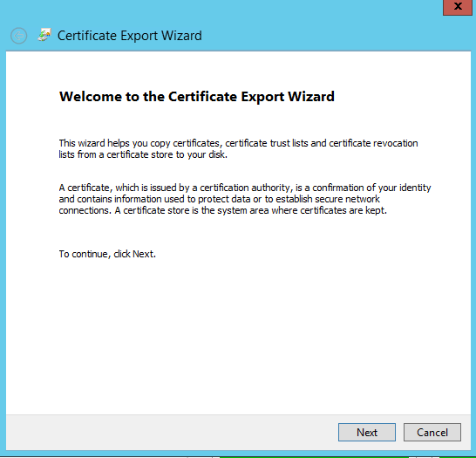
Task: Click the line "and contains information used to protect data"
Action: tap(219, 199)
